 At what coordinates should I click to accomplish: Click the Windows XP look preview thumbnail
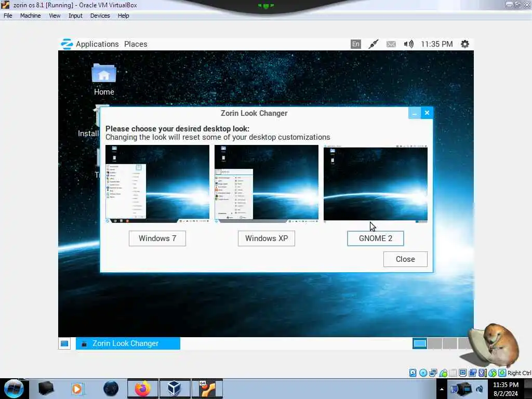click(x=267, y=184)
